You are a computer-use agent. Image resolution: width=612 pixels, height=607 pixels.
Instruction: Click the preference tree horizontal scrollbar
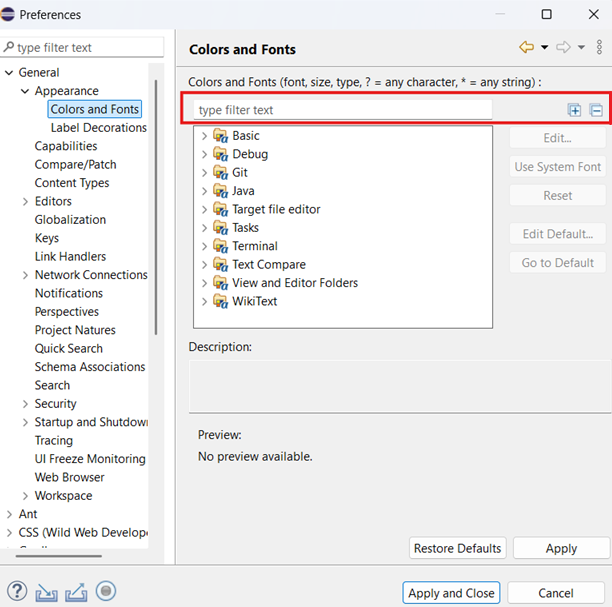[x=59, y=556]
